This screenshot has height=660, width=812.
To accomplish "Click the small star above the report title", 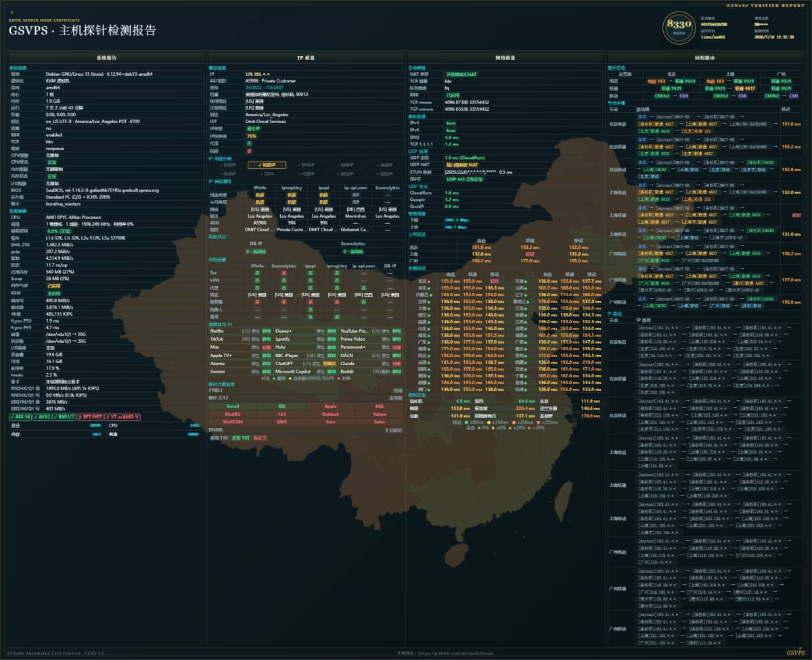I will [11, 12].
